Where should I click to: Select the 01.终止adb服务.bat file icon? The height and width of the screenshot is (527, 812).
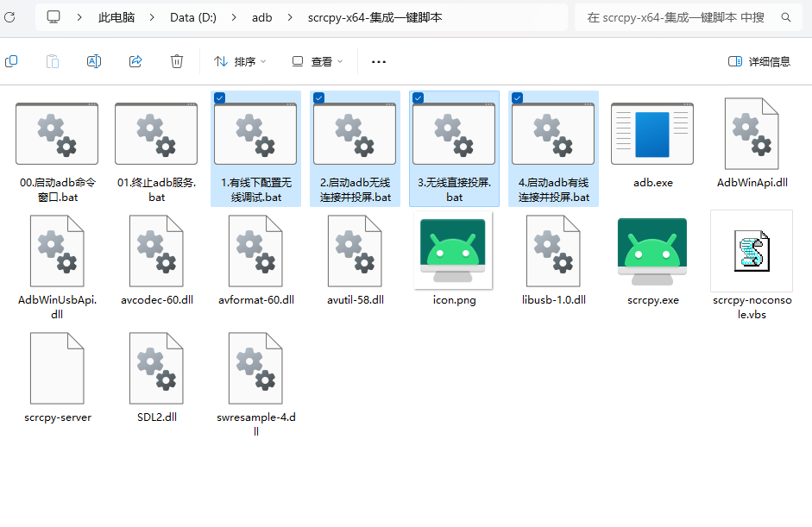[156, 134]
